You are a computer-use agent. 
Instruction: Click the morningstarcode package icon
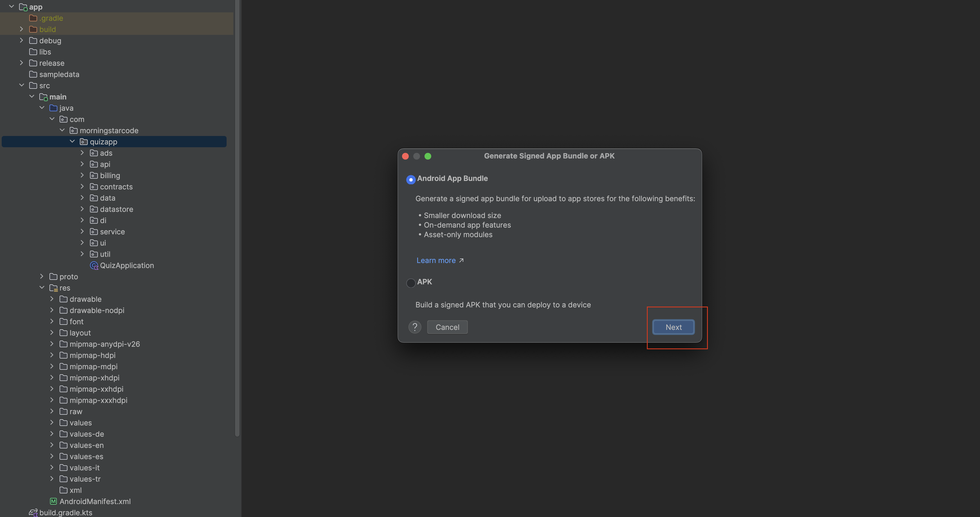(73, 130)
